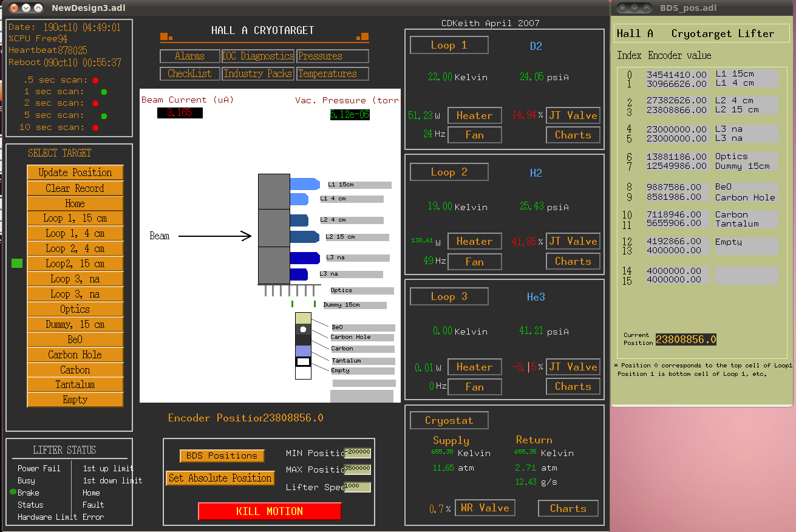The height and width of the screenshot is (532, 796).
Task: Select the Dummy, 15 cm target
Action: tap(75, 324)
